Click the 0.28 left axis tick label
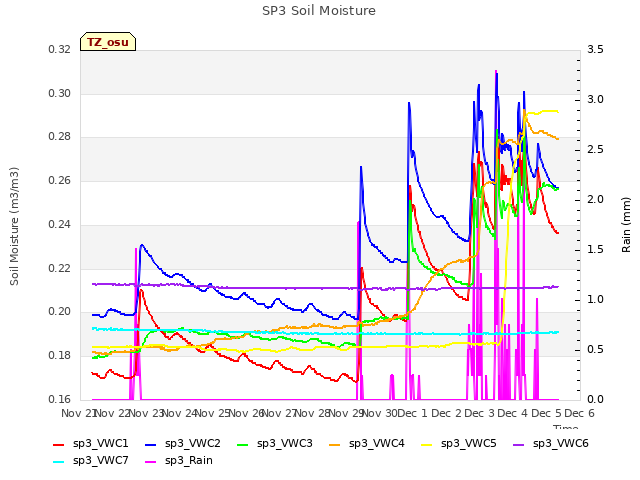640x480 pixels. (60, 137)
